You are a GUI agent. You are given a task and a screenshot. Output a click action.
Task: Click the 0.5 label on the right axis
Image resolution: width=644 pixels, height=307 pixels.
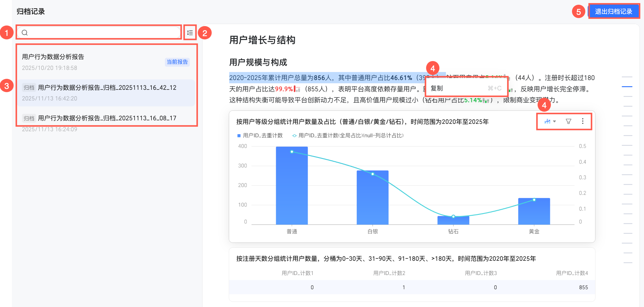point(582,146)
